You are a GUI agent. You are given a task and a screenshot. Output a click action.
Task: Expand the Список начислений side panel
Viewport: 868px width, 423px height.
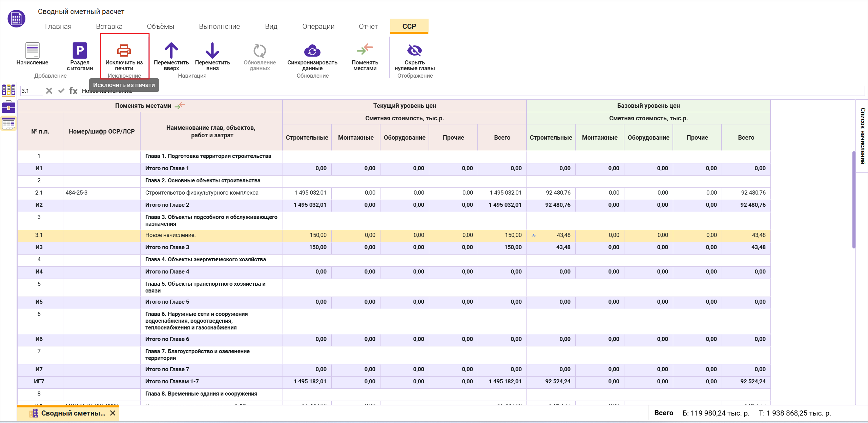pos(862,136)
